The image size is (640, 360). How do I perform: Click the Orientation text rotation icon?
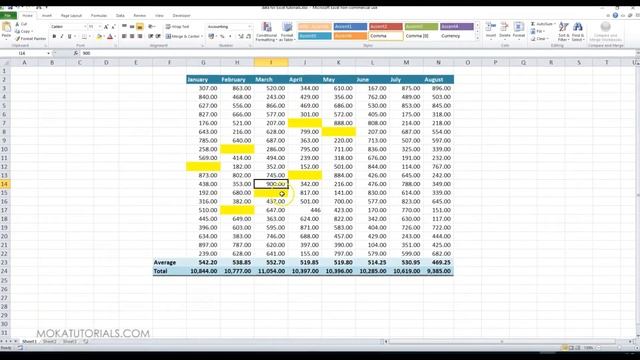point(151,27)
